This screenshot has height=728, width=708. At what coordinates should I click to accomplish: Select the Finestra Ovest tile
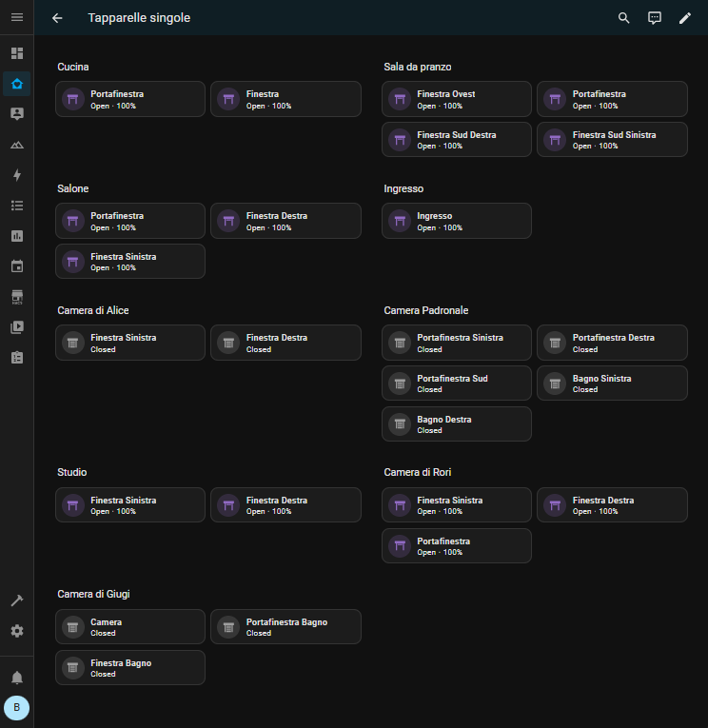pyautogui.click(x=457, y=99)
